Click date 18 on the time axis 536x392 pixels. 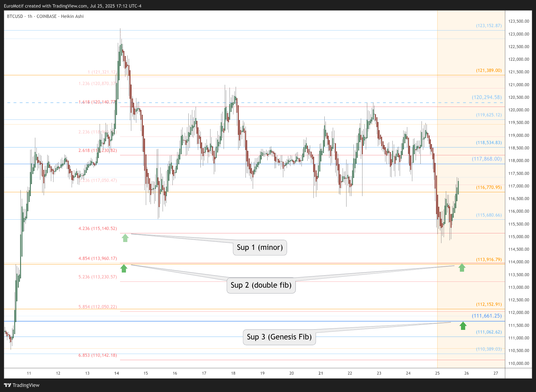pyautogui.click(x=233, y=373)
